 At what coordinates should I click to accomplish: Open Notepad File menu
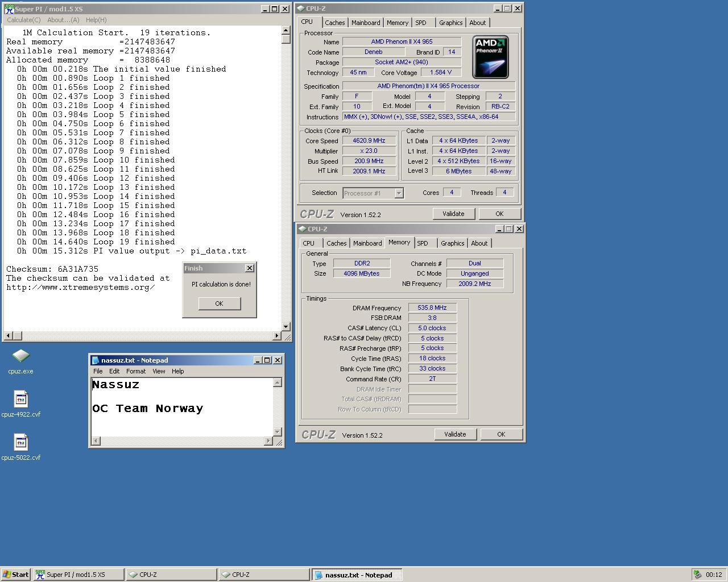coord(98,371)
